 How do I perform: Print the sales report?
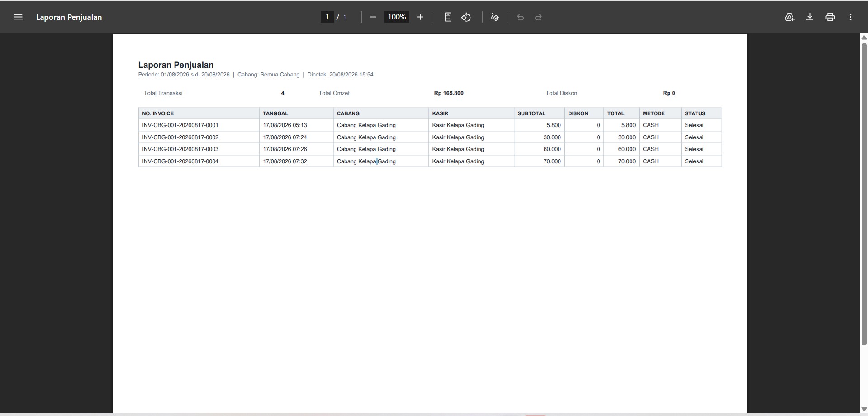[x=830, y=17]
